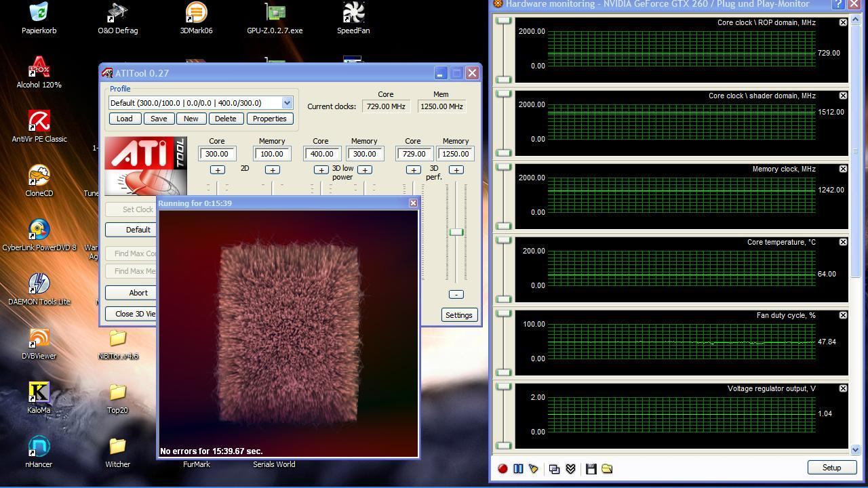
Task: Abort the ATITool artifact scan
Action: click(132, 293)
